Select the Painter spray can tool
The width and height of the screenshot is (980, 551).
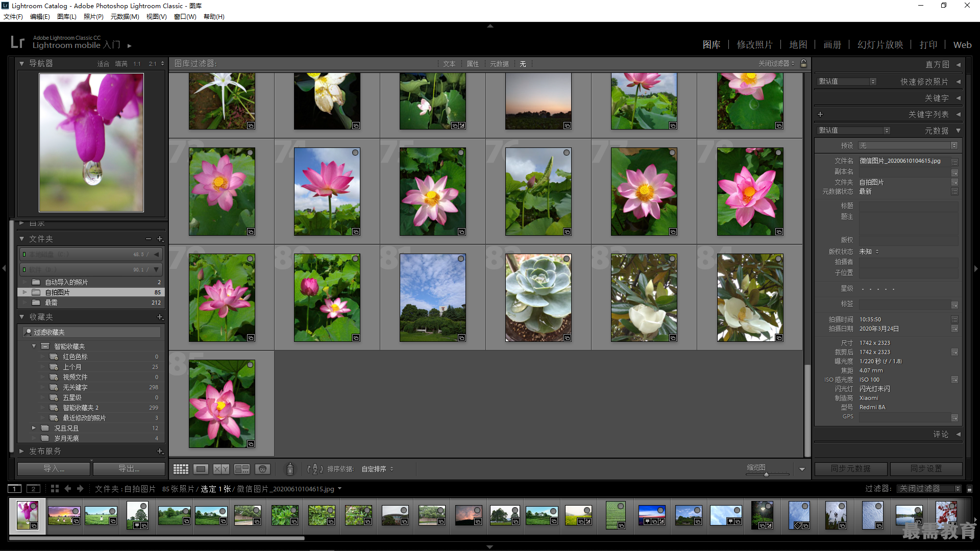tap(290, 469)
